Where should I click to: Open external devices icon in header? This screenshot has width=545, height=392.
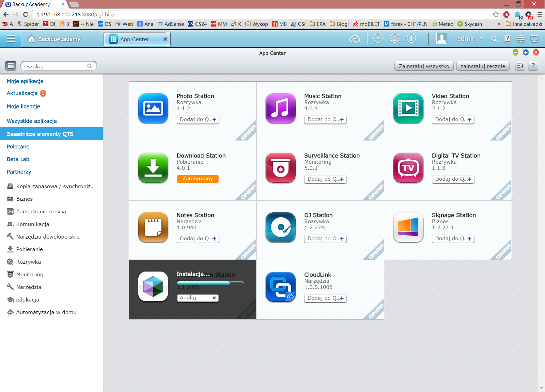click(x=395, y=39)
